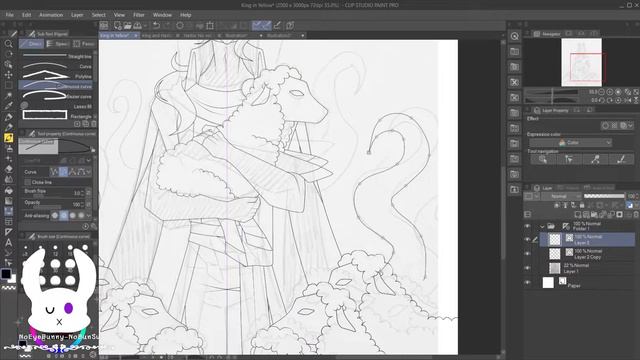The width and height of the screenshot is (640, 360).
Task: Click the Open file folder icon in the command bar
Action: 128,25
